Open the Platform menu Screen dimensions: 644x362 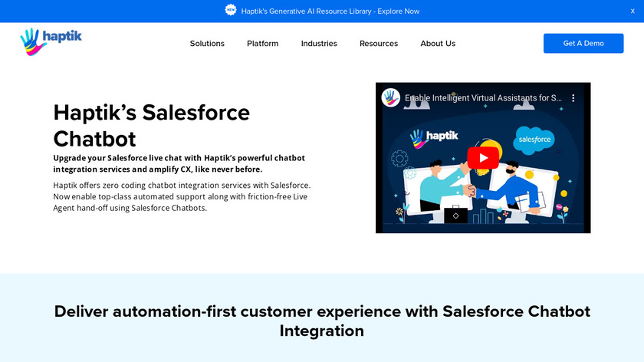pos(262,43)
